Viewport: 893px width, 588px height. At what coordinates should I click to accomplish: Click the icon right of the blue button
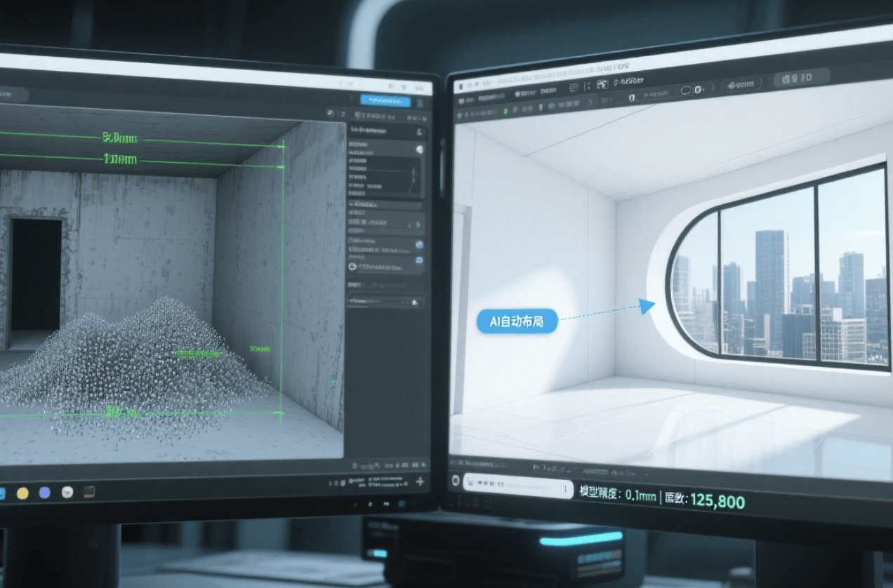(420, 103)
